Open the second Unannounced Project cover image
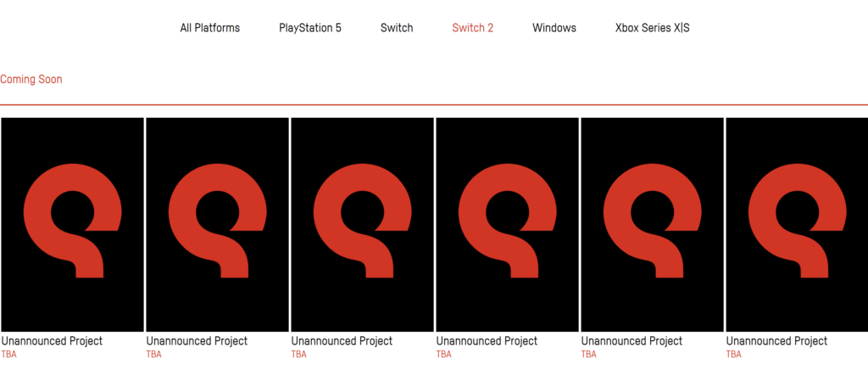 coord(218,224)
